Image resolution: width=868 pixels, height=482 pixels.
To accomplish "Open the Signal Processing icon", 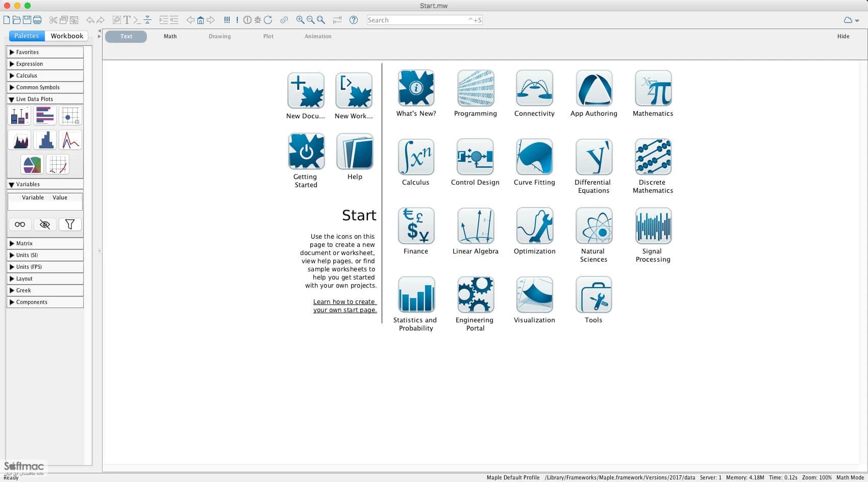I will [x=653, y=226].
